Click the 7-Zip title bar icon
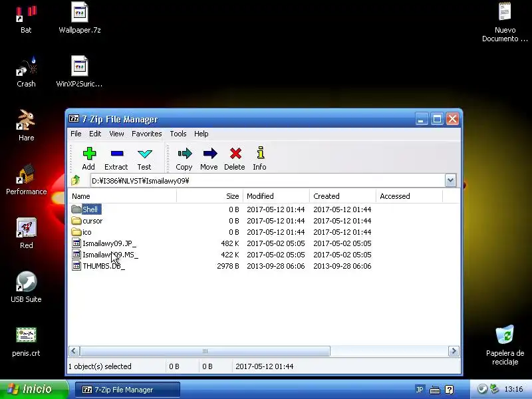This screenshot has width=532, height=399. pos(74,119)
